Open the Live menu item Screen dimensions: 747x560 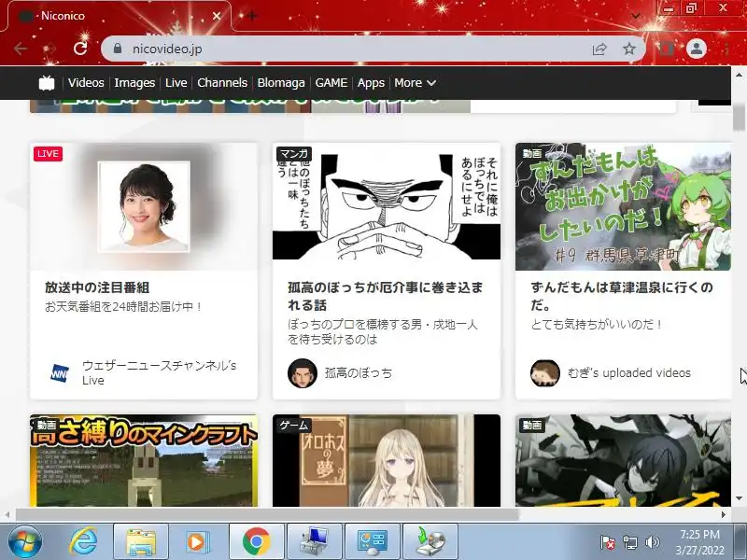tap(176, 83)
